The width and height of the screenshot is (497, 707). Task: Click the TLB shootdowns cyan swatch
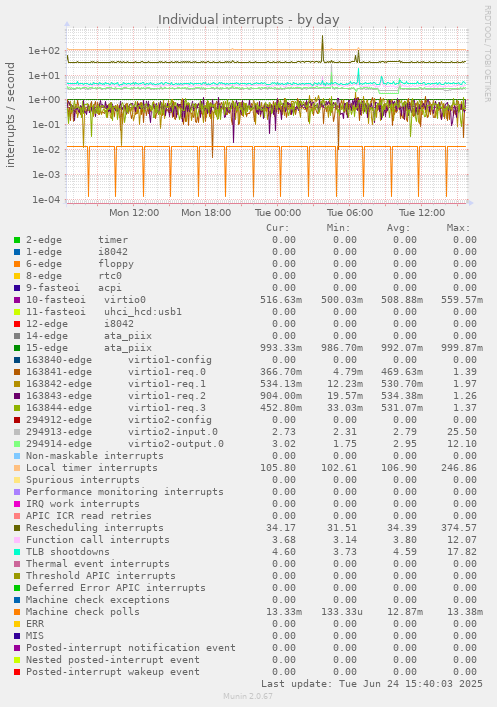point(17,552)
